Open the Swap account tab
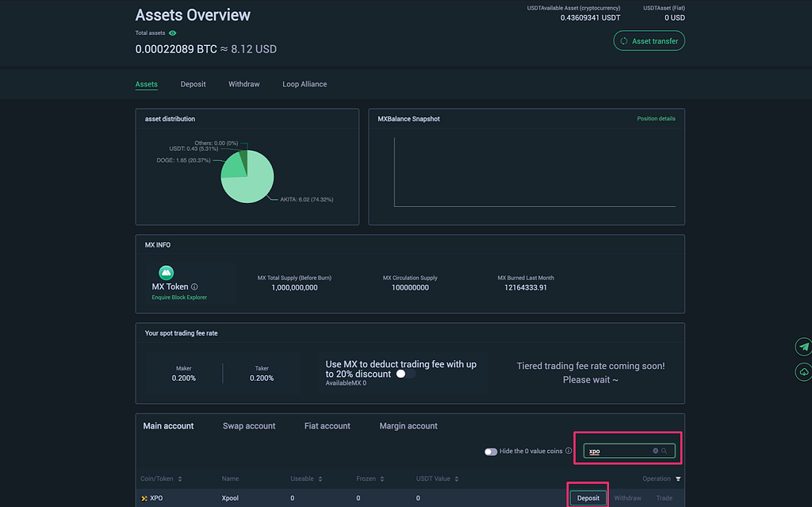 248,426
